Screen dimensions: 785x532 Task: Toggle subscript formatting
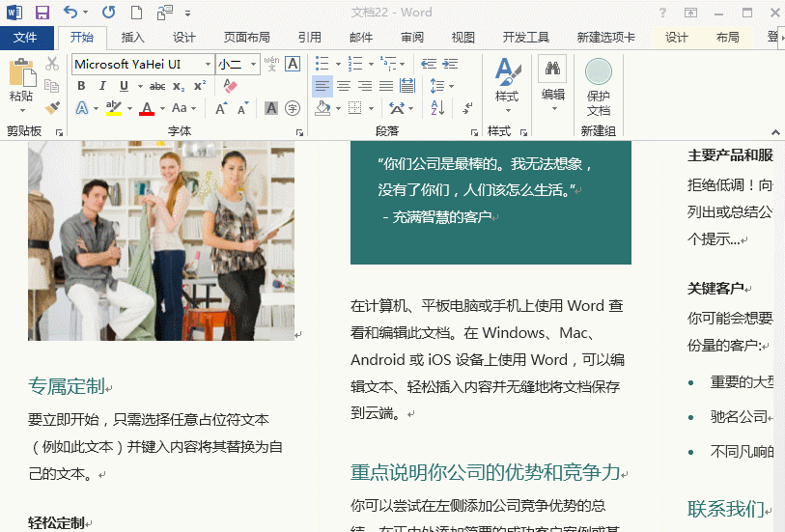click(x=179, y=87)
